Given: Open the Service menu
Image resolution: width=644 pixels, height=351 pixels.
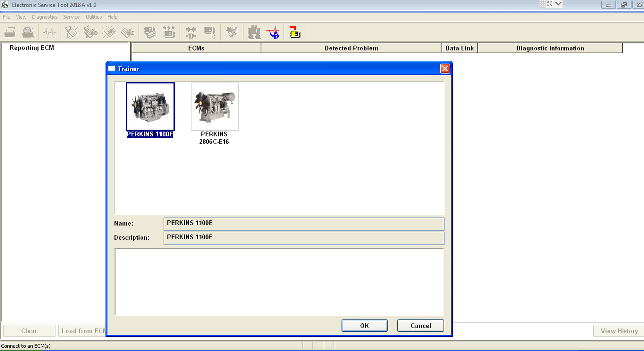Looking at the screenshot, I should [71, 17].
